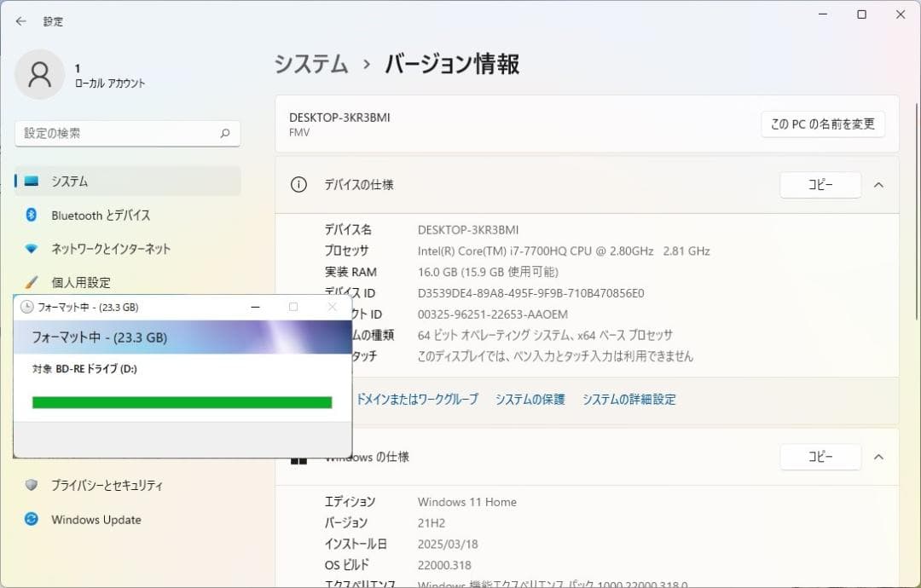Open ドメインまたはワークグループ settings
This screenshot has width=921, height=588.
[418, 399]
